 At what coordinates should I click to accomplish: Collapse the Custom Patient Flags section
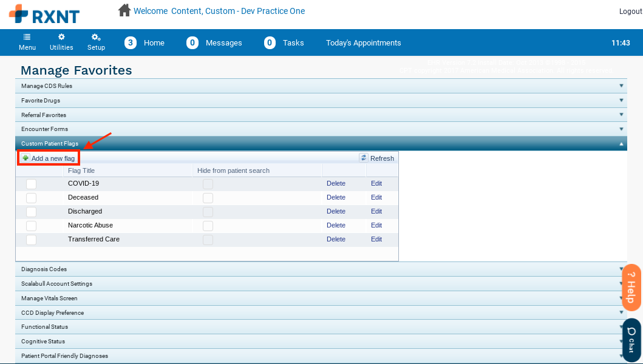(621, 144)
